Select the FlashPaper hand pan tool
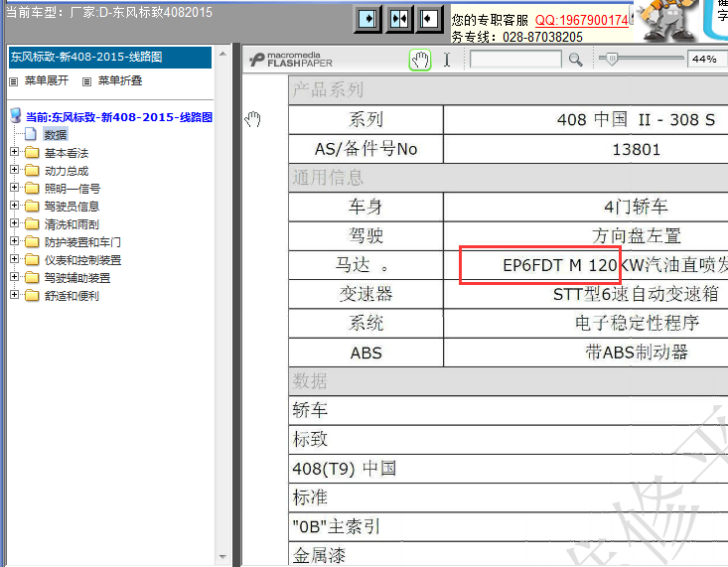Screen dimensions: 728x567 (x=420, y=60)
